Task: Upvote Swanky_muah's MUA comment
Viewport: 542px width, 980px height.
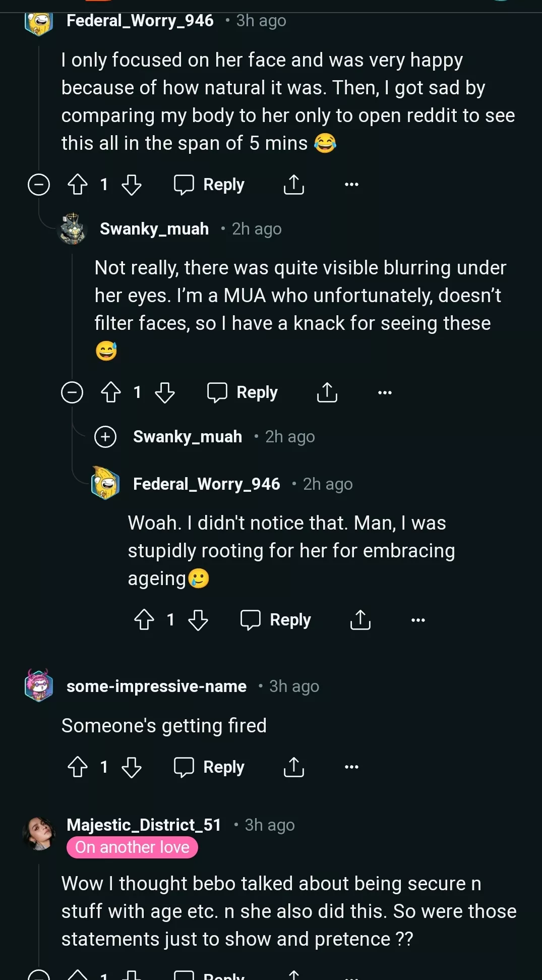Action: pos(111,392)
